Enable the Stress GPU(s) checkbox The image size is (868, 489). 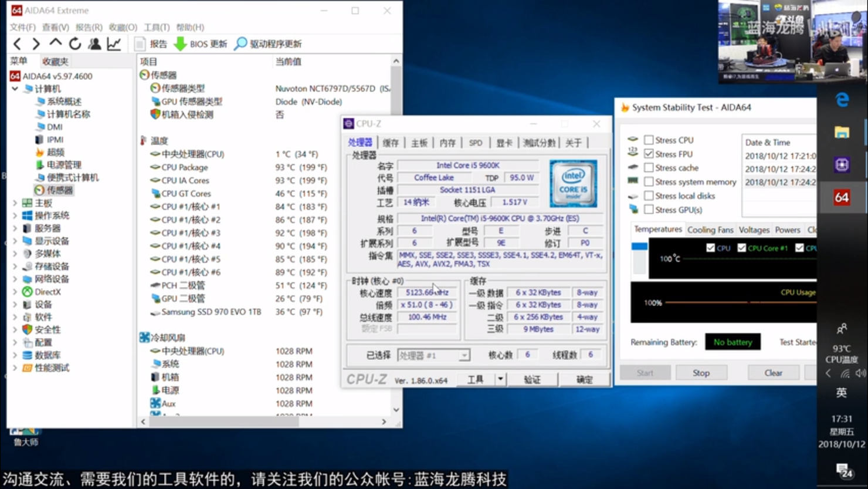point(649,210)
